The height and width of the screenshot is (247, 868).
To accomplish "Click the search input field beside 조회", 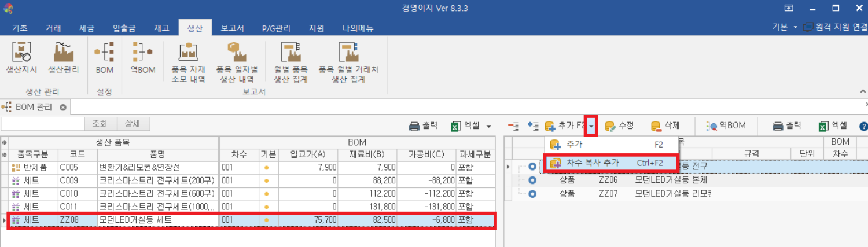I will (43, 123).
